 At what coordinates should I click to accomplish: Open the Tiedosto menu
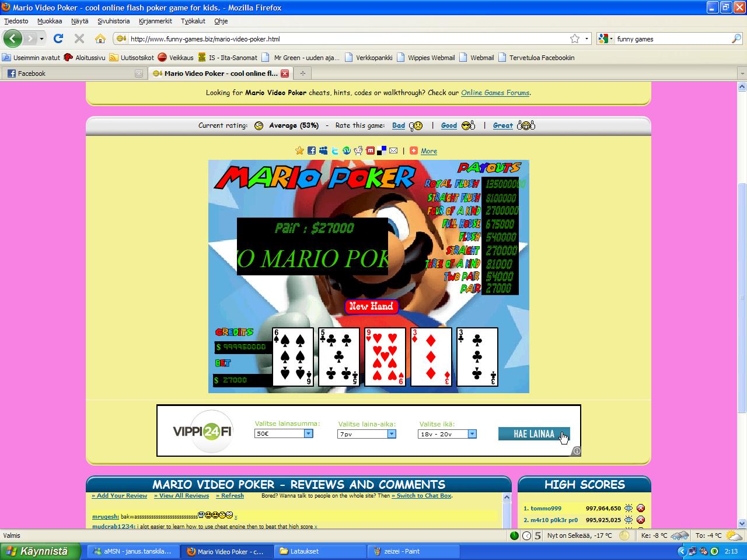(16, 21)
